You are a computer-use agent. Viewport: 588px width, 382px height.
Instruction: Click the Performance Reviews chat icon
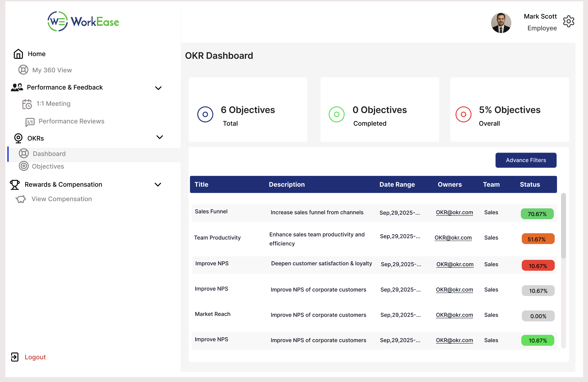coord(30,122)
